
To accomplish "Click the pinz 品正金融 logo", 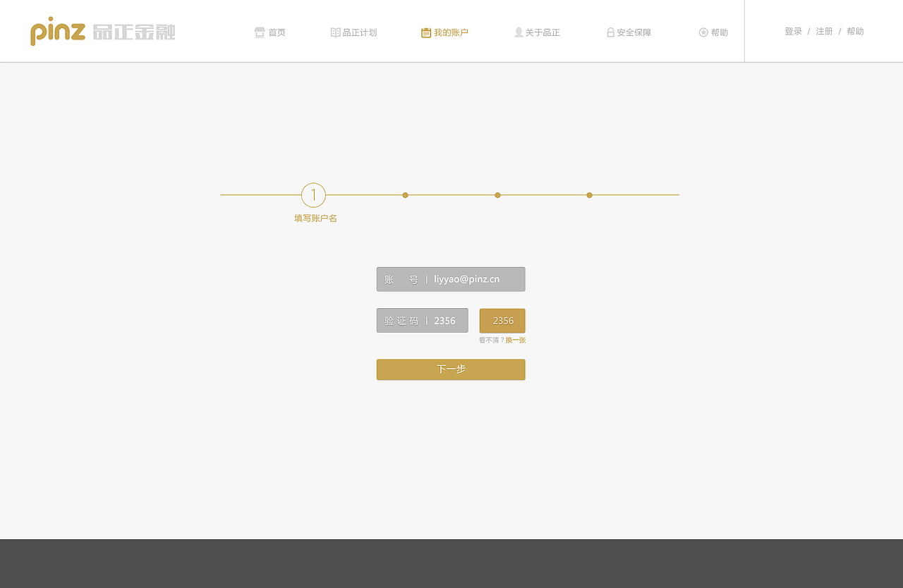I will click(102, 31).
